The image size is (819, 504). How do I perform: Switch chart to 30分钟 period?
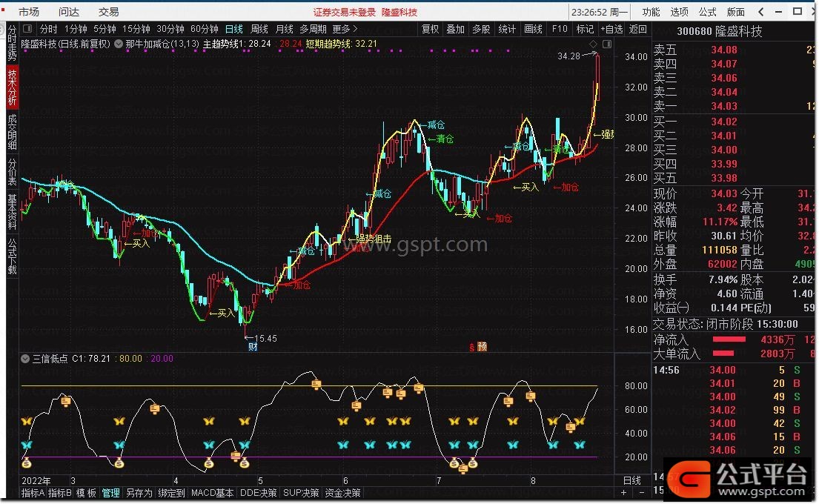pos(170,29)
